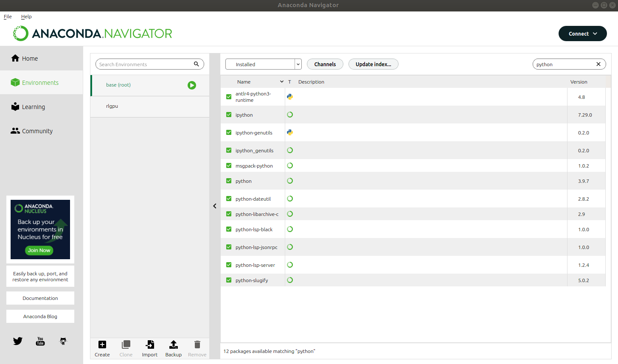This screenshot has width=618, height=364.
Task: Toggle the python package checkbox
Action: pos(229,181)
